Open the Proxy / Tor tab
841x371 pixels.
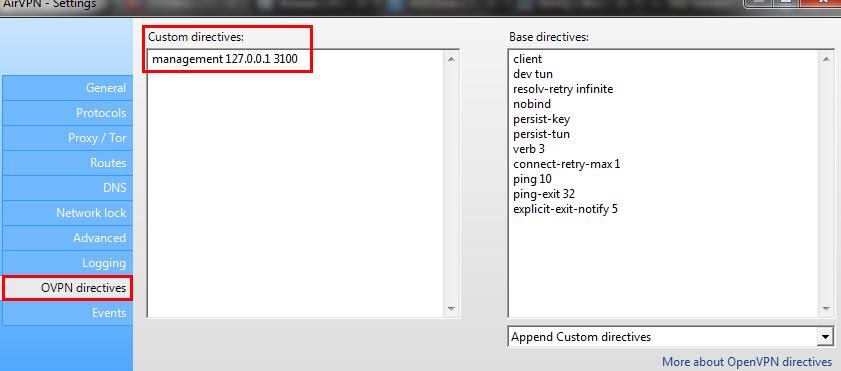[67, 138]
